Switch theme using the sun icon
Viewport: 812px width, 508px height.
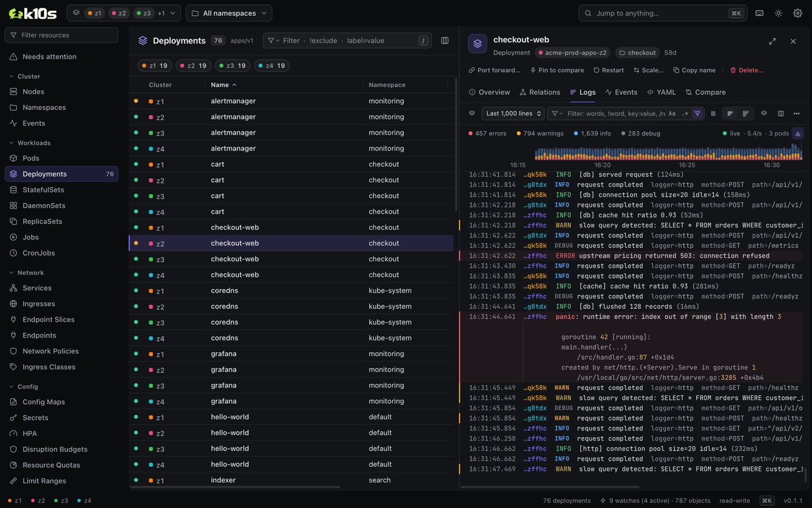pyautogui.click(x=779, y=13)
